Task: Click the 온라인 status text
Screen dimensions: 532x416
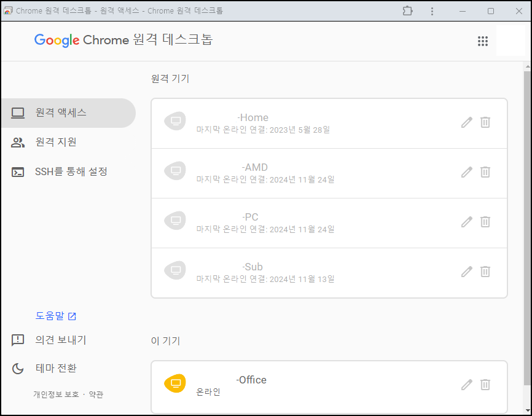Action: 208,392
